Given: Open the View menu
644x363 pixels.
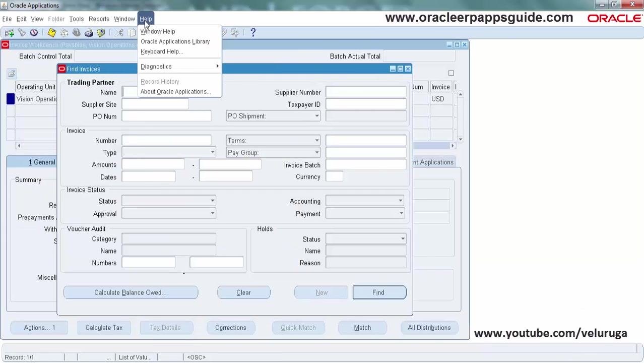Looking at the screenshot, I should point(37,19).
